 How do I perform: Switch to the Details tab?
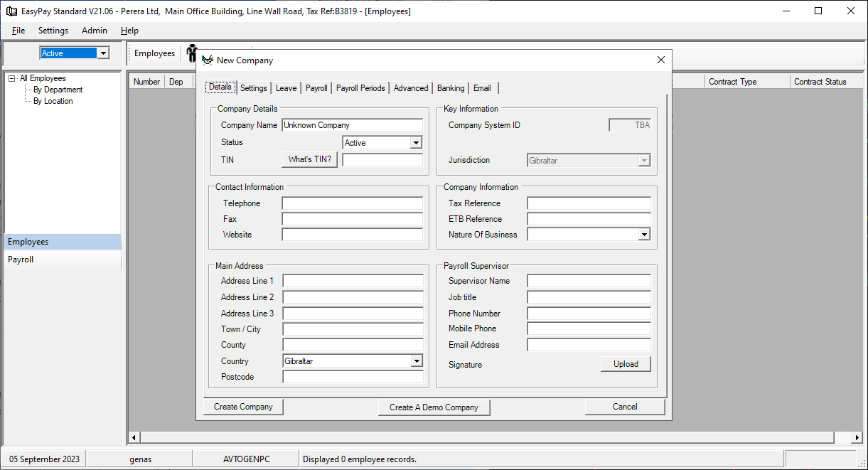tap(220, 87)
